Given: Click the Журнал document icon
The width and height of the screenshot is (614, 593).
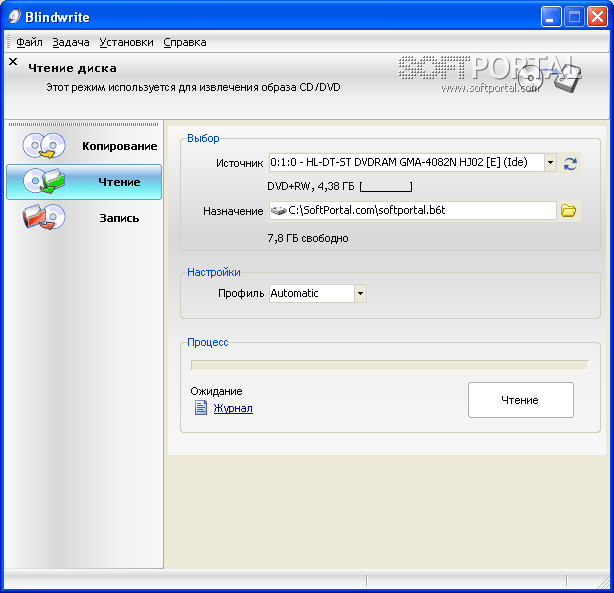Looking at the screenshot, I should [x=201, y=408].
